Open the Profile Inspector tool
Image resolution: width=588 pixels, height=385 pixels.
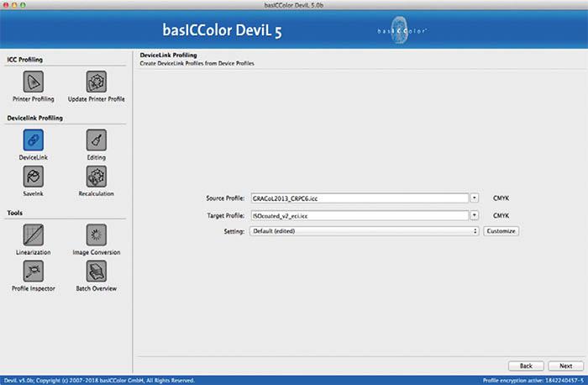click(34, 271)
